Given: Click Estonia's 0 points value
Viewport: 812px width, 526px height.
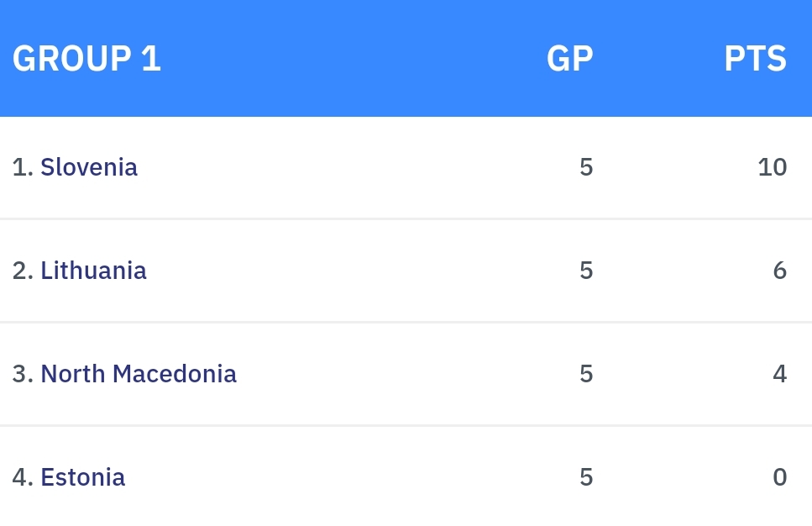Looking at the screenshot, I should (x=779, y=477).
